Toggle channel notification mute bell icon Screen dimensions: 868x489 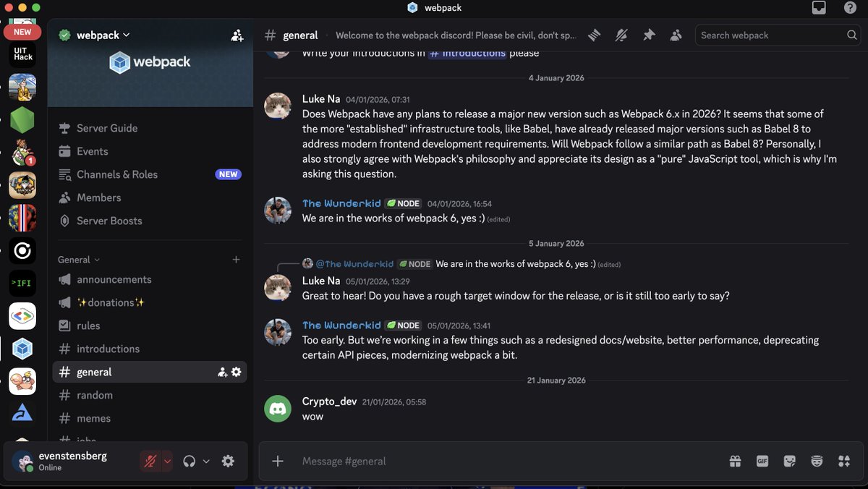[x=621, y=35]
